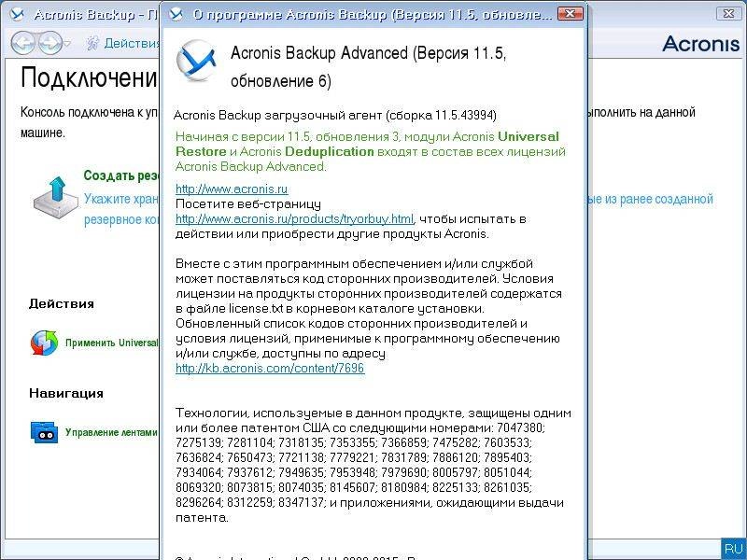Click the 'Действия' section heading
Screen dimensions: 747x560
[62, 304]
